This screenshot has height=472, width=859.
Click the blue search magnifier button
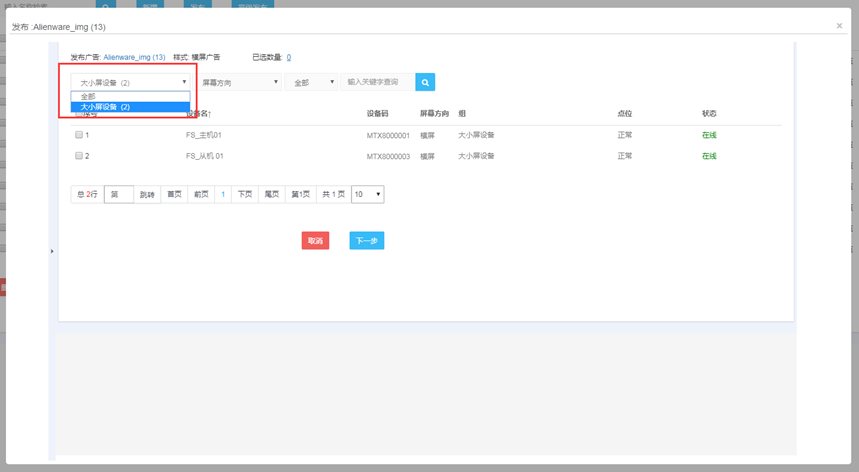point(424,82)
